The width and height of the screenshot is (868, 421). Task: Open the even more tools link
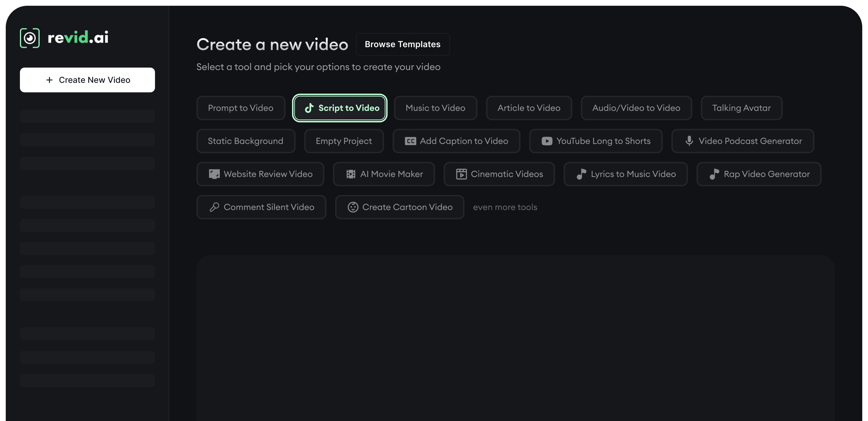click(505, 207)
